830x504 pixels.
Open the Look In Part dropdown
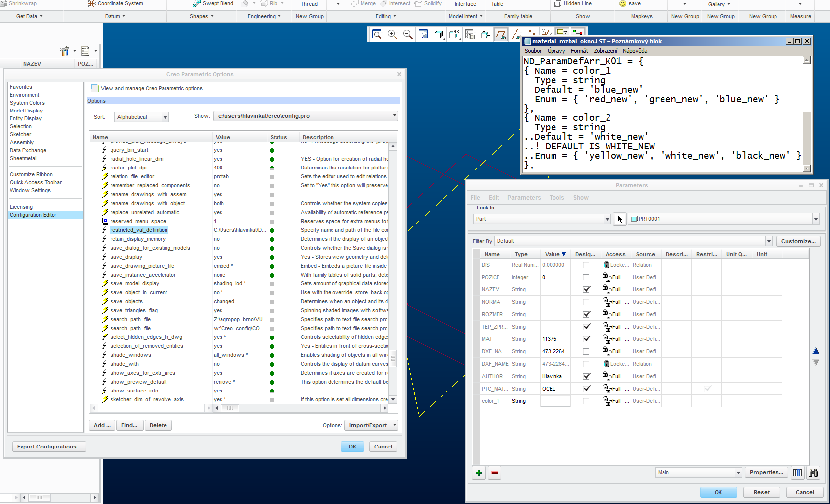(x=607, y=219)
